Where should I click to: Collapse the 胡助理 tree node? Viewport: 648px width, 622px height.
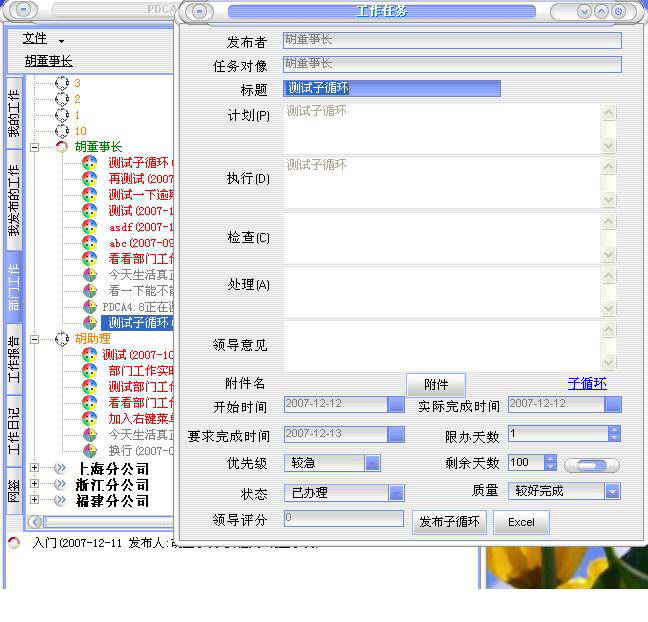(x=35, y=339)
